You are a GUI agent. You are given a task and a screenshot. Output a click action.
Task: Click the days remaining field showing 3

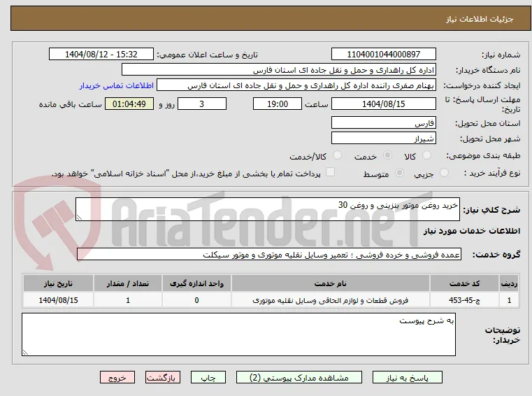[202, 104]
